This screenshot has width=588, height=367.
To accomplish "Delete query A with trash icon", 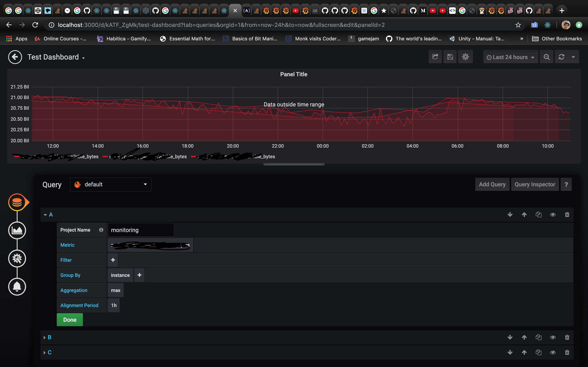I will pyautogui.click(x=567, y=214).
